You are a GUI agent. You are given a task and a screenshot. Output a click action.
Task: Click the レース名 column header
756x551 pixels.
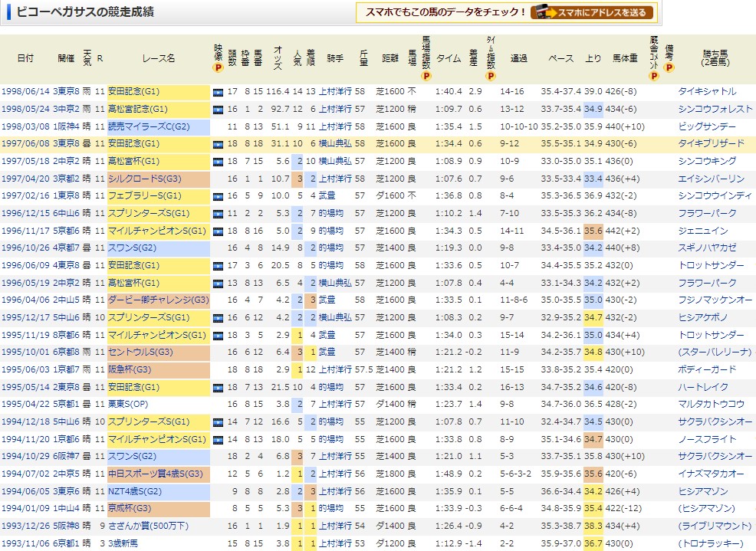158,58
